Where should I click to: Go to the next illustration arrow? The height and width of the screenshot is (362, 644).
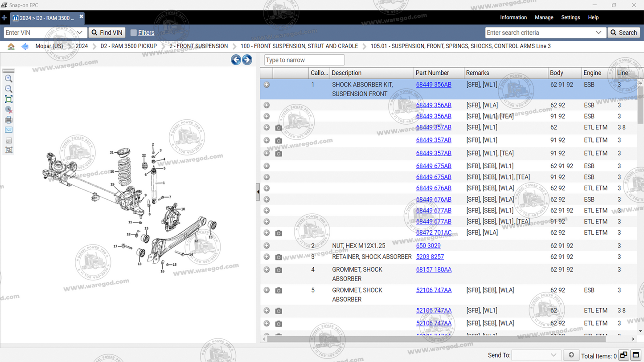tap(247, 60)
